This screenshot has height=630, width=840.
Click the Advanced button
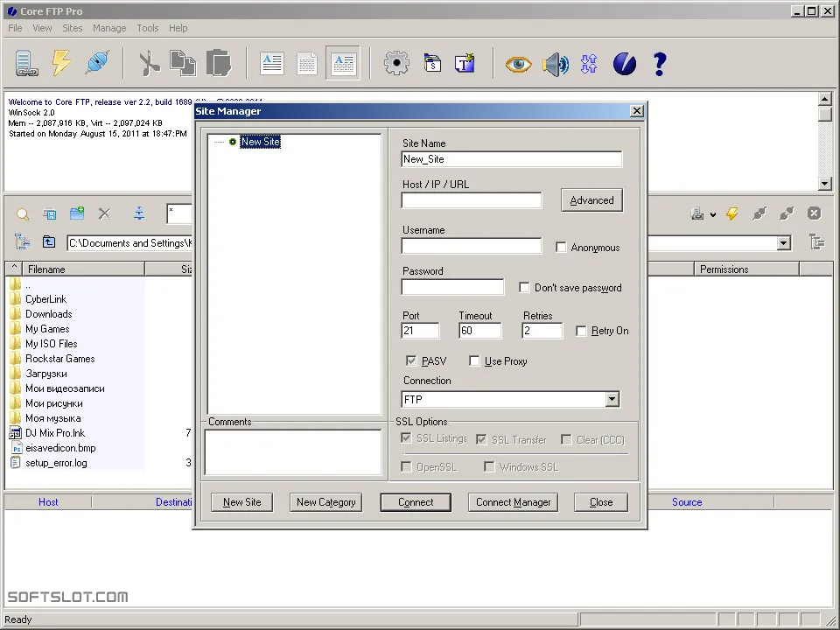pyautogui.click(x=592, y=200)
